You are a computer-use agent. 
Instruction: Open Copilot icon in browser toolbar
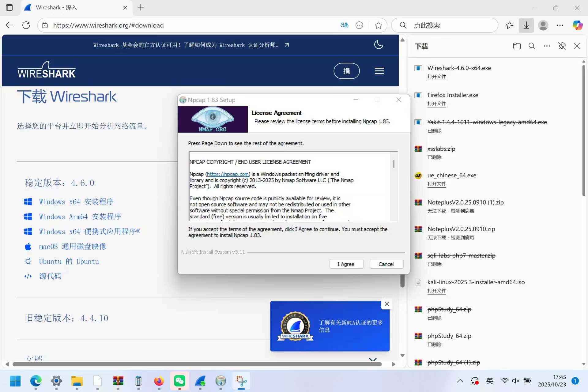point(577,25)
